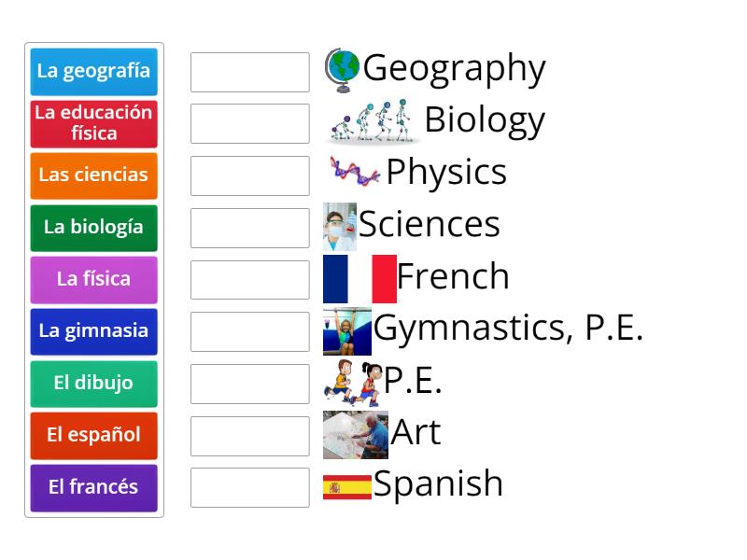The width and height of the screenshot is (747, 560).
Task: Click the empty answer box beside French
Action: tap(249, 280)
